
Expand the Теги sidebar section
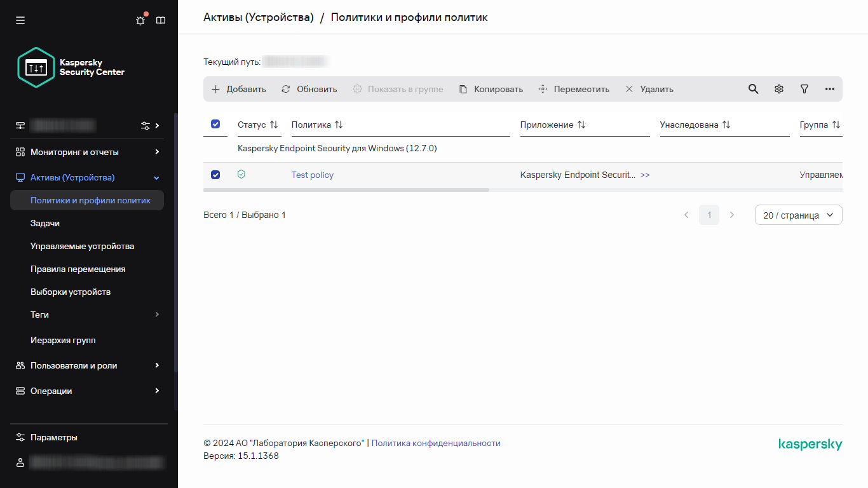[x=39, y=315]
